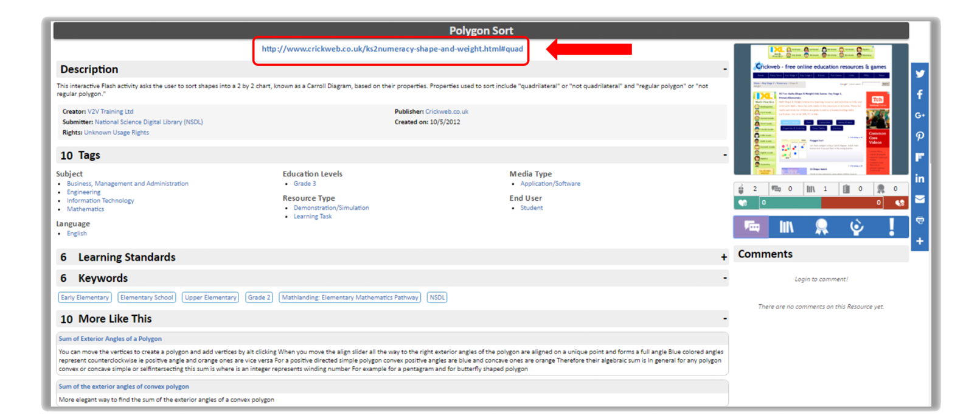Open the comments tab in blue bar
Image resolution: width=980 pixels, height=415 pixels.
point(751,227)
